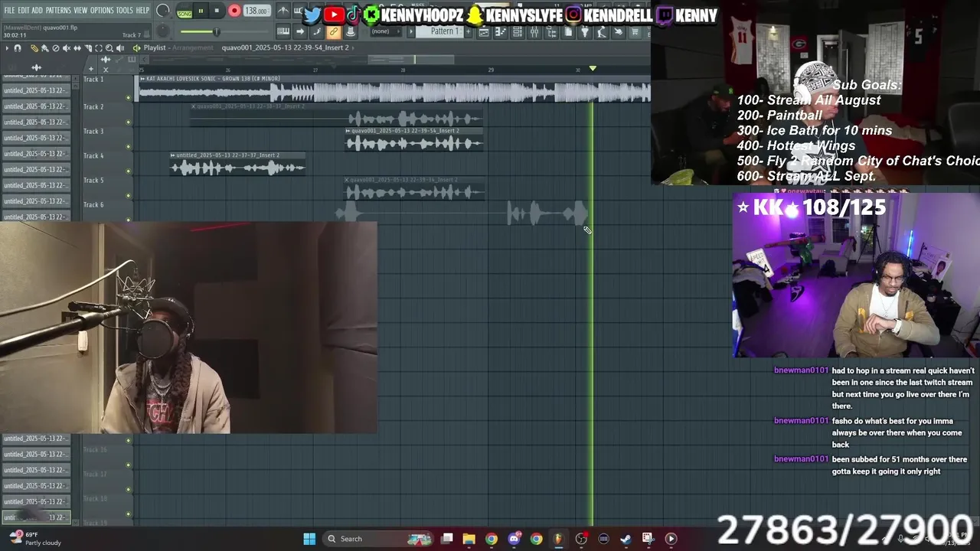Open the (none) snap selector dropdown
The image size is (980, 551).
385,31
